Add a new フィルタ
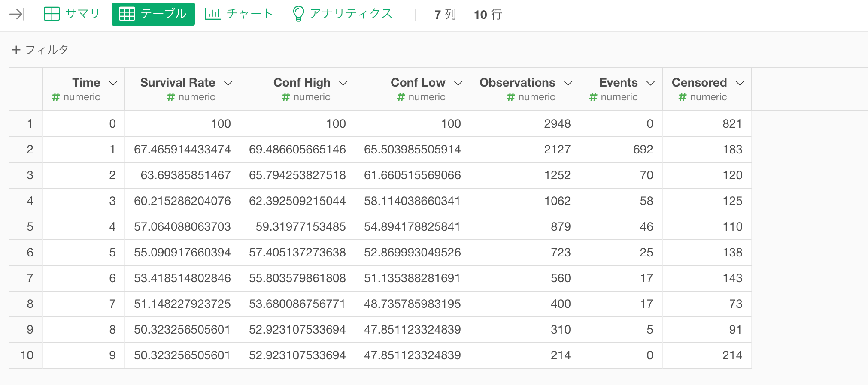The height and width of the screenshot is (385, 868). 40,50
